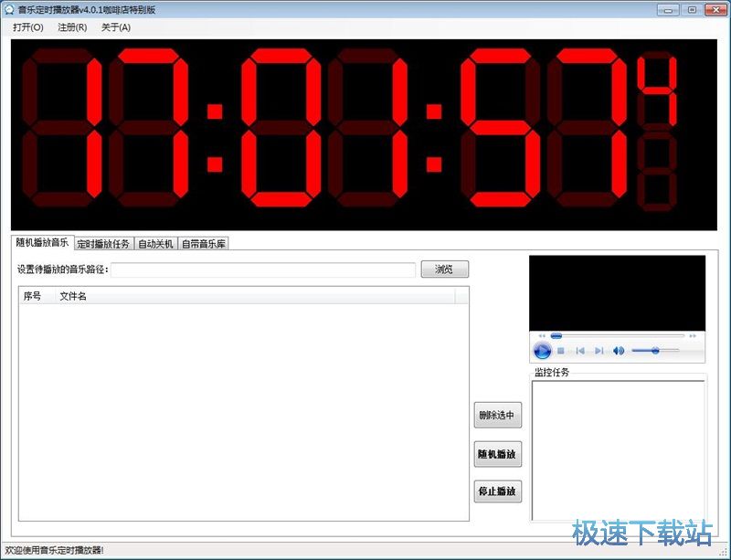The height and width of the screenshot is (560, 731).
Task: Mute audio with the speaker icon
Action: 619,350
